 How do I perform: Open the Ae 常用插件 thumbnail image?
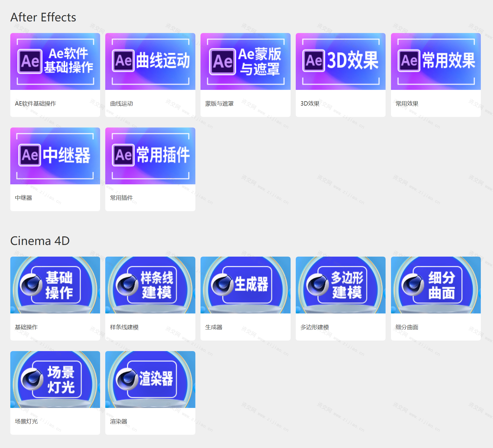[x=150, y=156]
